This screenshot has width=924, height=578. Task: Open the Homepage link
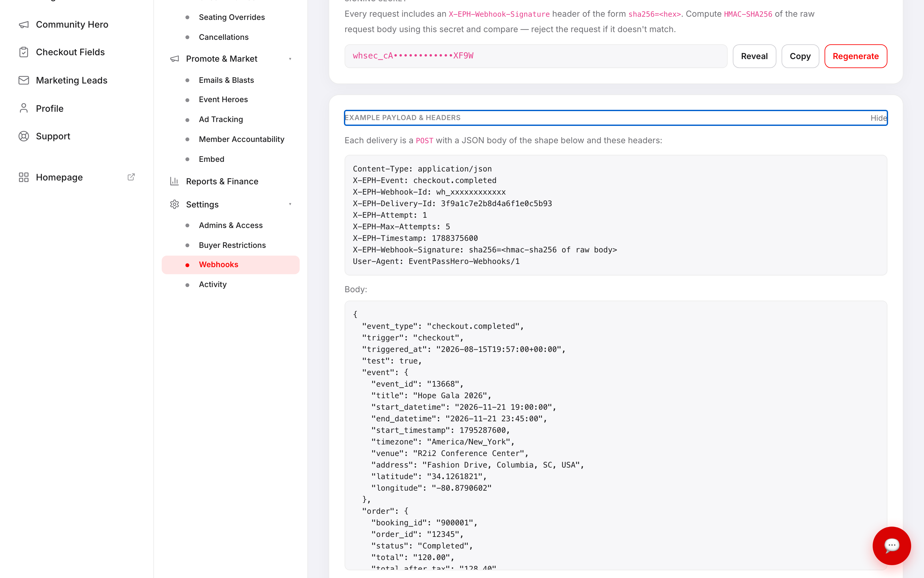point(59,177)
